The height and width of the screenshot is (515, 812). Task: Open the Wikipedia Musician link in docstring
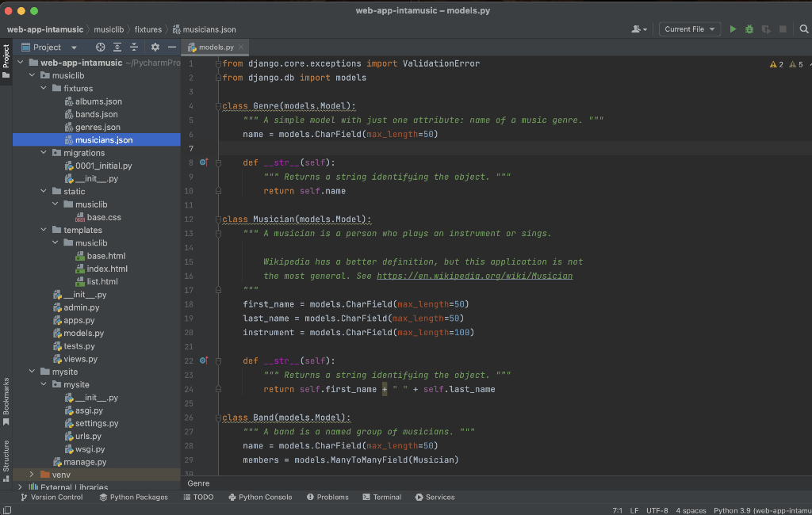point(474,276)
